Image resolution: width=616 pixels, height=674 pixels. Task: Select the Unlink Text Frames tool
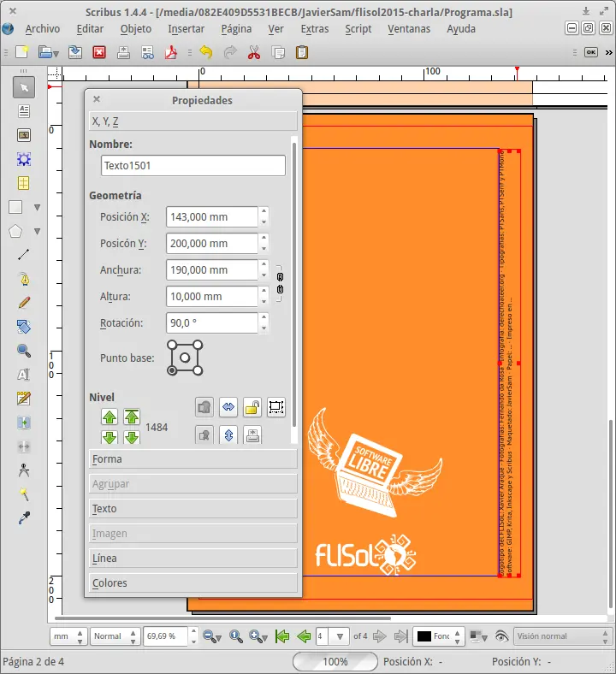pyautogui.click(x=24, y=447)
